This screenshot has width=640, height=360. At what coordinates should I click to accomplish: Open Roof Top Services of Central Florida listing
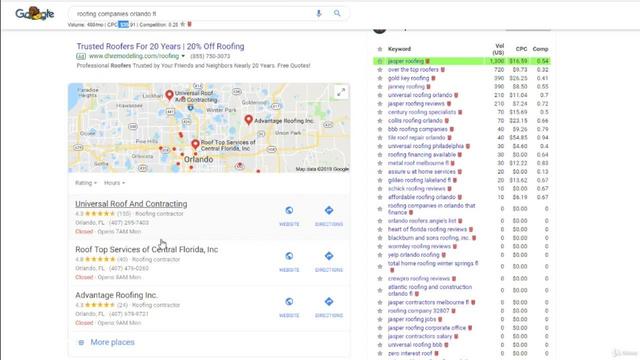147,249
